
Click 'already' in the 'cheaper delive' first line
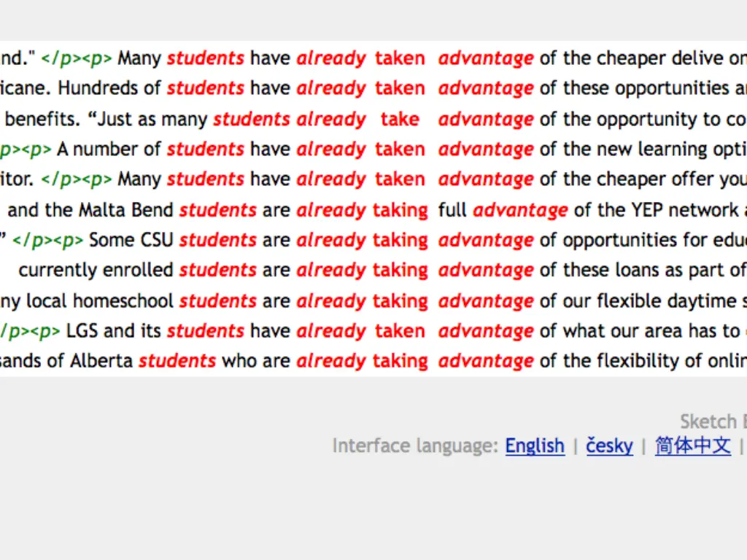point(331,58)
